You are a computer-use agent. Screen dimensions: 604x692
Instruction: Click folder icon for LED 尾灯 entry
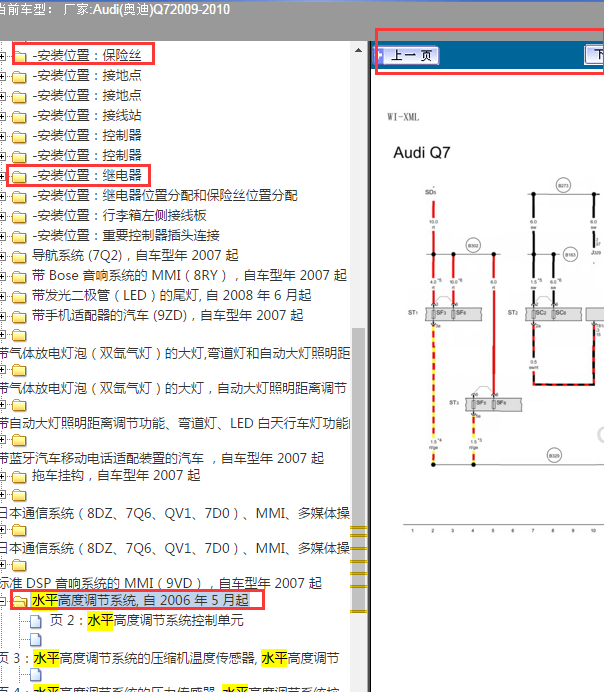19,297
